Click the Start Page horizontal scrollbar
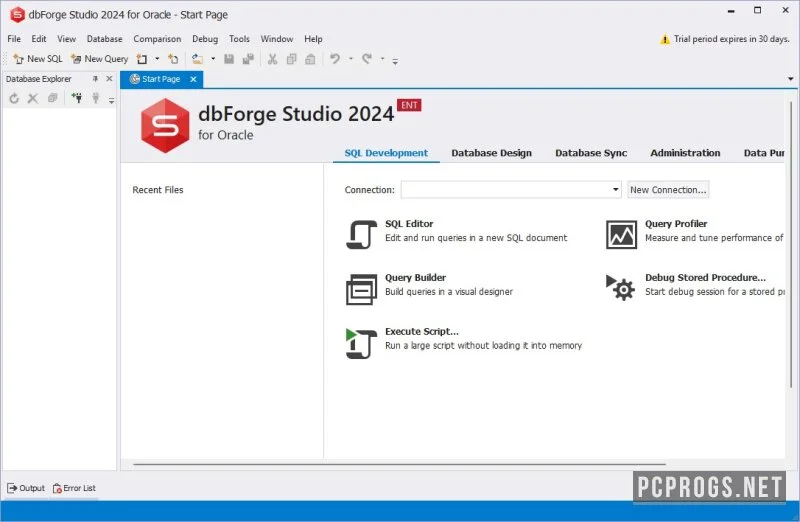The image size is (800, 522). (x=399, y=464)
